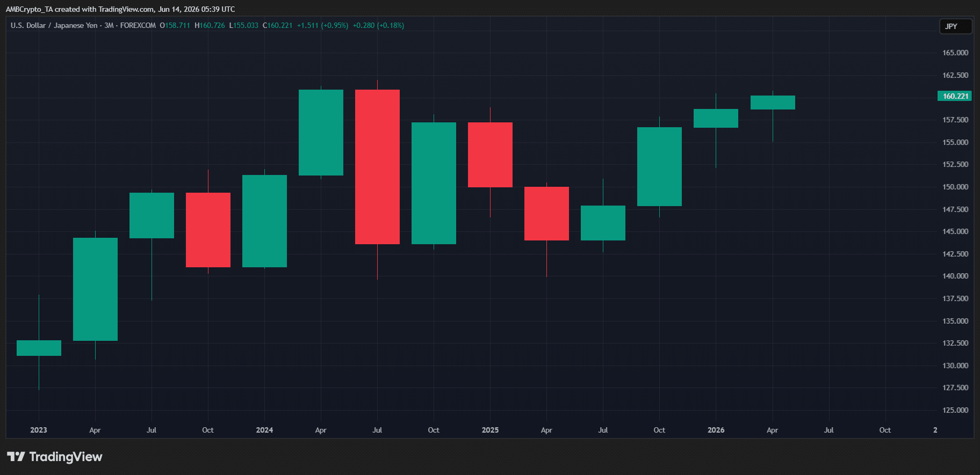The image size is (980, 475).
Task: Click the low value 155.033
Action: (246, 25)
